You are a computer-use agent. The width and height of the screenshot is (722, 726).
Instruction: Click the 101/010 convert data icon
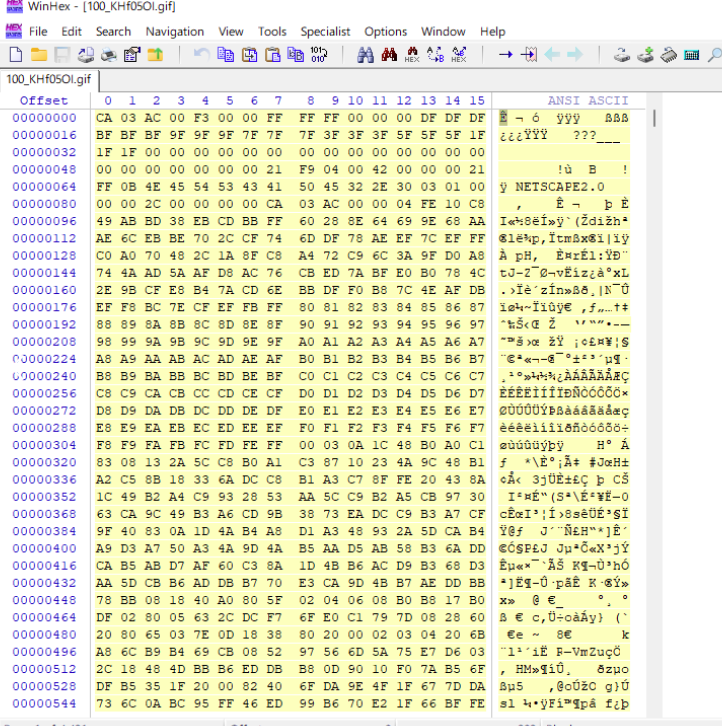click(x=318, y=54)
